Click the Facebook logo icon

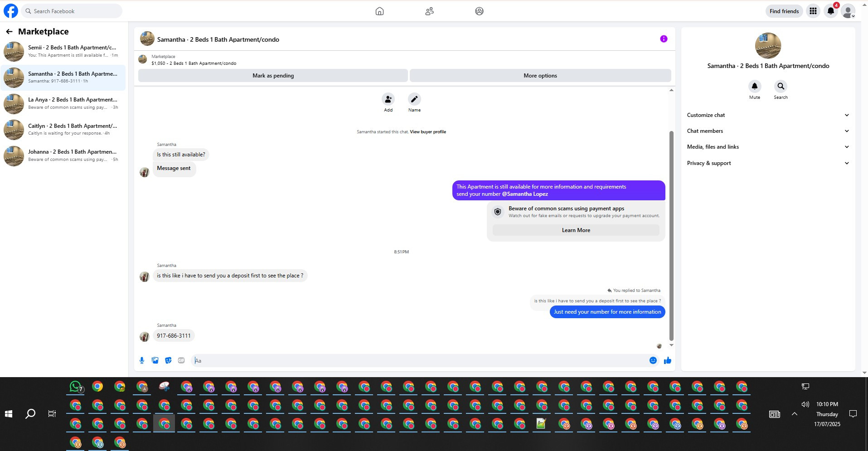[x=11, y=11]
